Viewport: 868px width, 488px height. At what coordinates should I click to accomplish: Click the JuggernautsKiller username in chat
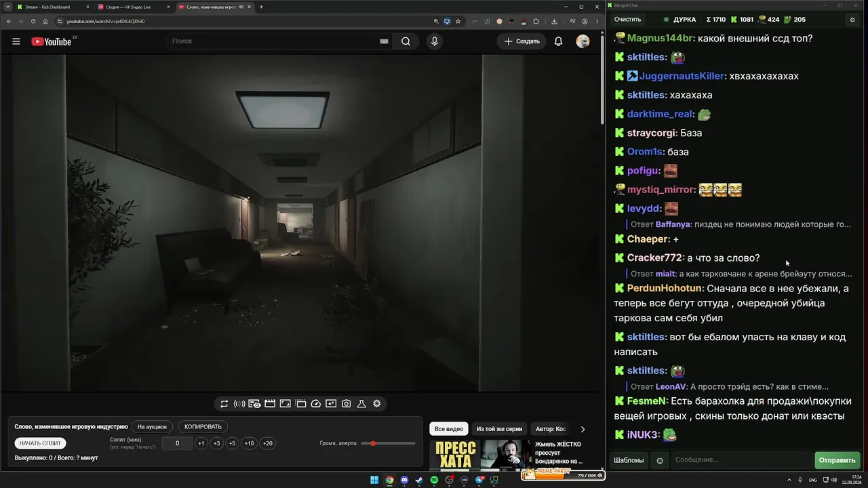point(682,76)
